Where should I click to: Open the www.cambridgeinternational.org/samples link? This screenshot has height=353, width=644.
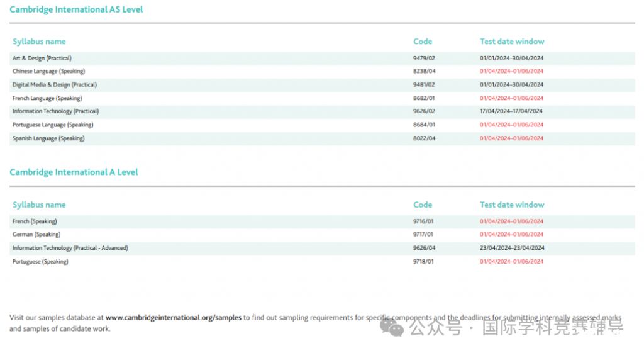coord(174,318)
